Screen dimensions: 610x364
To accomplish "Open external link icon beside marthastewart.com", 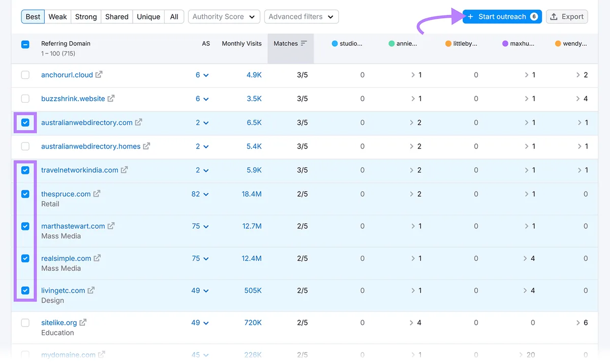I will [111, 226].
